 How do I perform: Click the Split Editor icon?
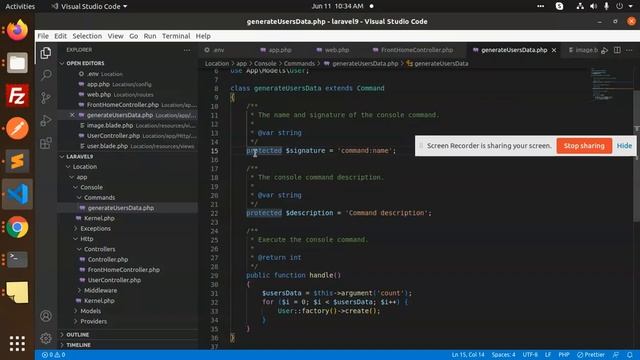pos(617,50)
